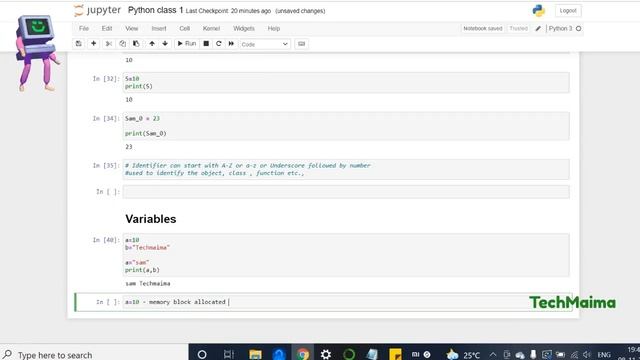The height and width of the screenshot is (360, 640).
Task: Select the In [40] prompt label
Action: coord(106,240)
